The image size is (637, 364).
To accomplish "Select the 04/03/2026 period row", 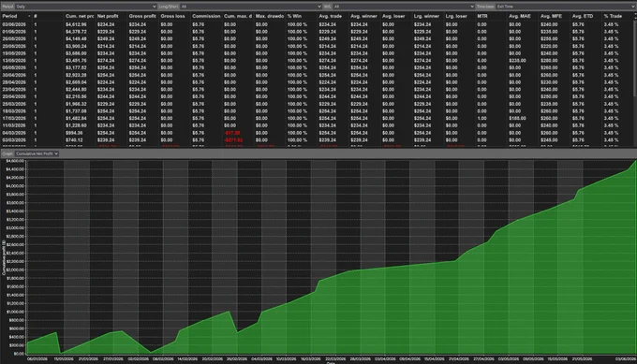I will pyautogui.click(x=317, y=133).
